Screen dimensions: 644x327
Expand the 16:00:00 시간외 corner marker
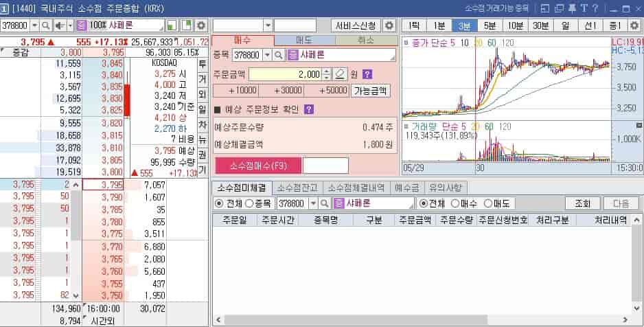click(85, 306)
